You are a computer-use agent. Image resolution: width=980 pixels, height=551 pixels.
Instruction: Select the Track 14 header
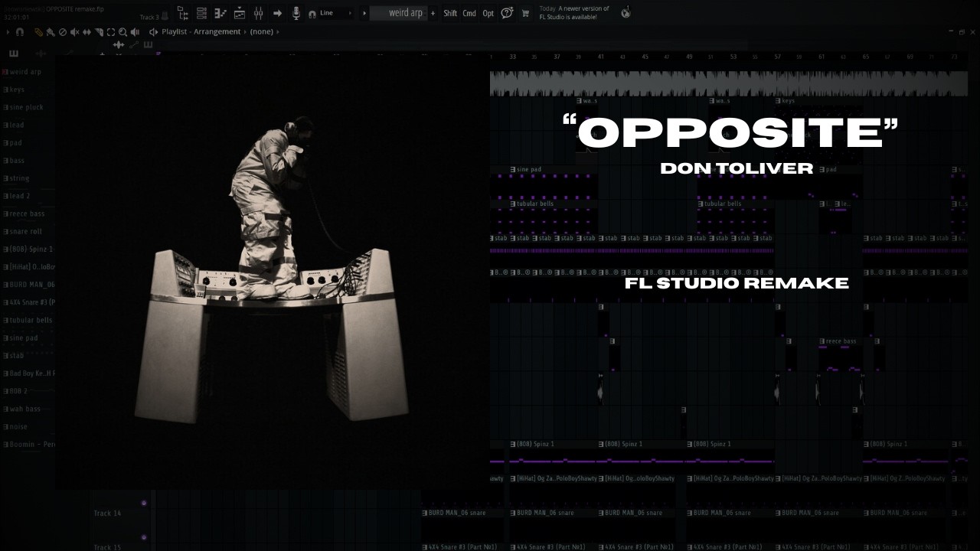[x=106, y=514]
